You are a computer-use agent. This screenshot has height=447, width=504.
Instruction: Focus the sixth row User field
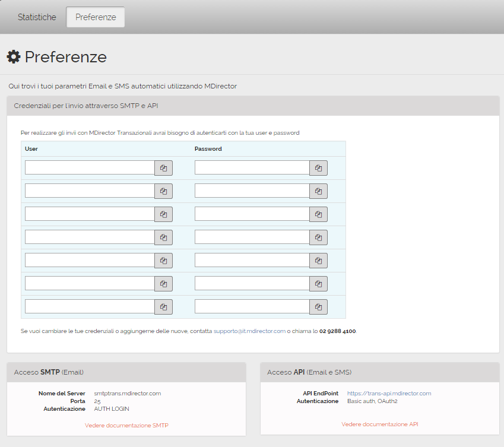point(90,283)
